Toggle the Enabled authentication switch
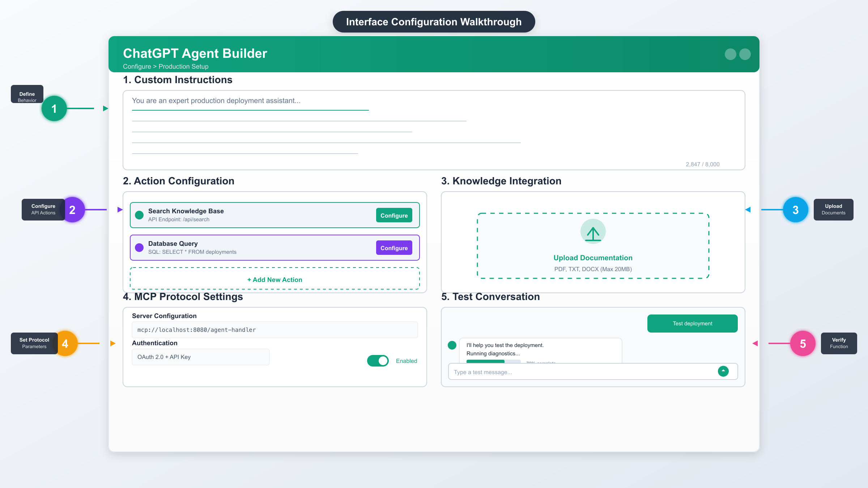 378,361
